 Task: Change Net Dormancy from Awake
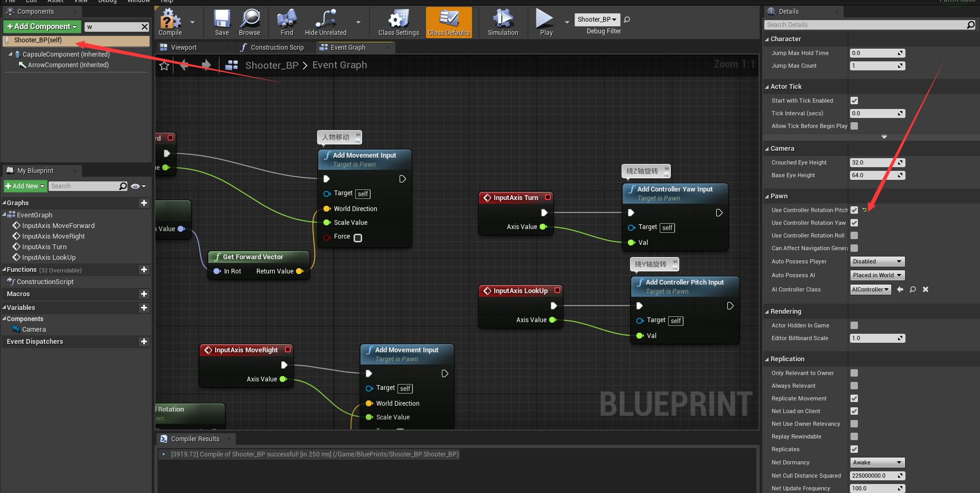pyautogui.click(x=877, y=462)
